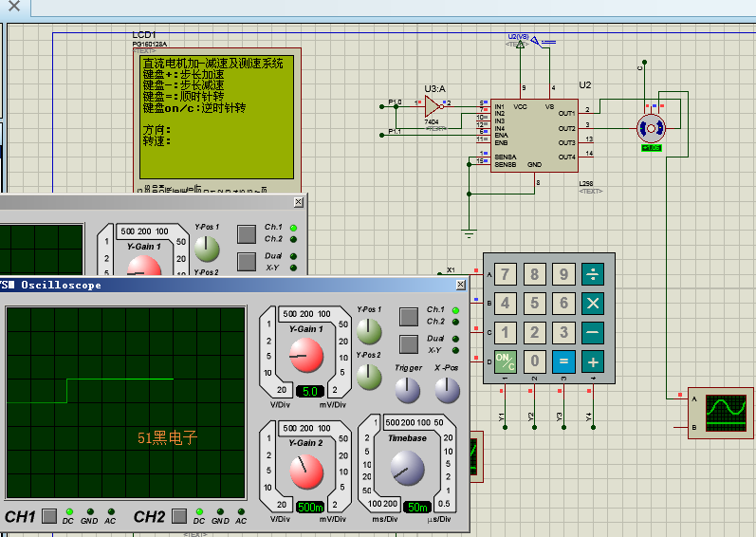This screenshot has height=537, width=756.
Task: Close the front Oscilloscope window
Action: tap(461, 285)
